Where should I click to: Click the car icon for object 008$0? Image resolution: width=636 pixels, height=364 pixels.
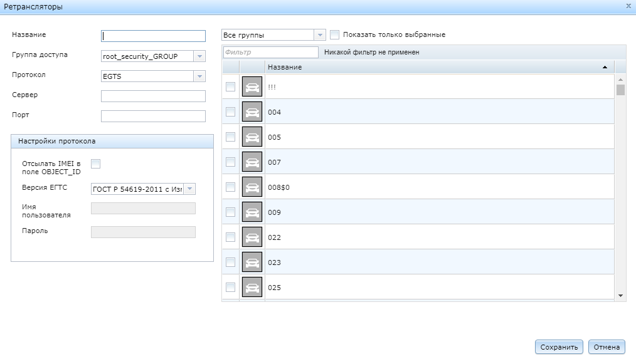(x=252, y=187)
